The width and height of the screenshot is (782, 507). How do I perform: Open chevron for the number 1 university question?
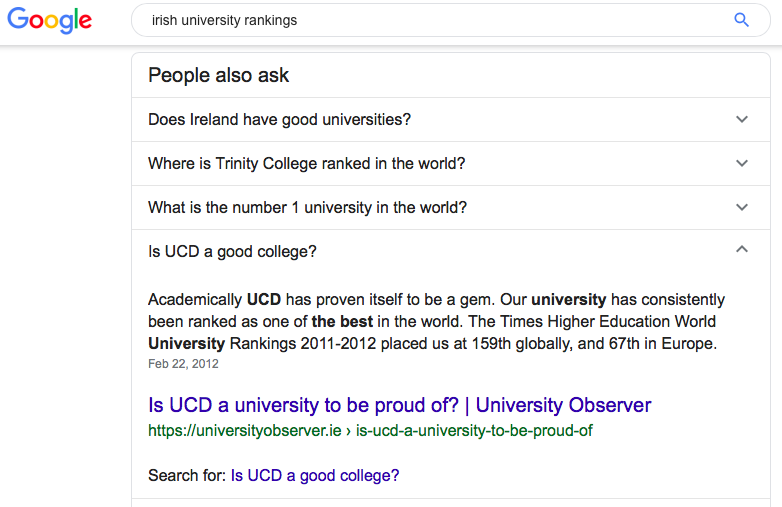click(x=741, y=207)
